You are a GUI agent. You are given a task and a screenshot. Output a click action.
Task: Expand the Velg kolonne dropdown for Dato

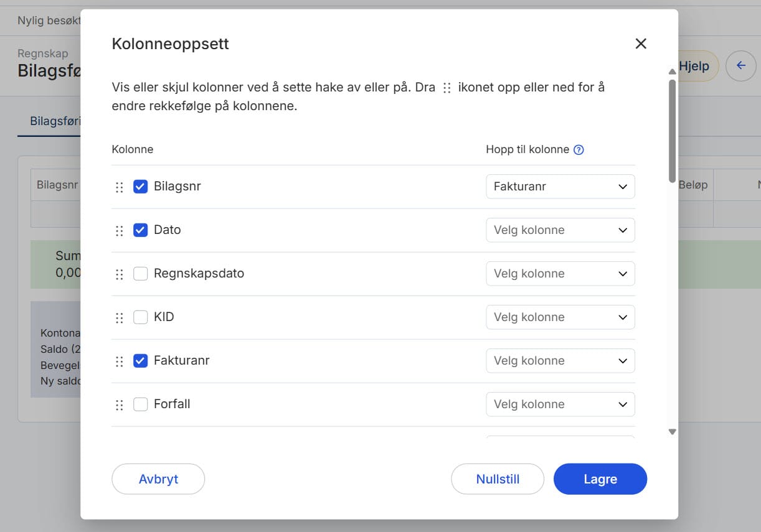tap(560, 230)
